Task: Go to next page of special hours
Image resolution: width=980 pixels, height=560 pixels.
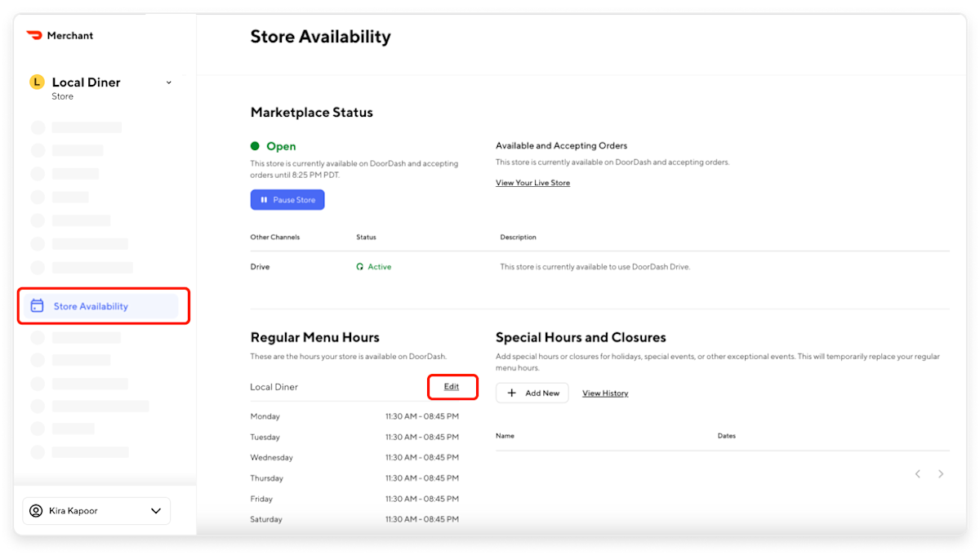Action: [941, 474]
